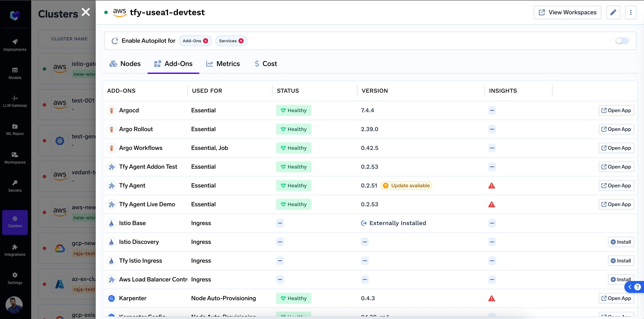The width and height of the screenshot is (644, 319).
Task: Click Karpenter add-on icon
Action: [112, 298]
